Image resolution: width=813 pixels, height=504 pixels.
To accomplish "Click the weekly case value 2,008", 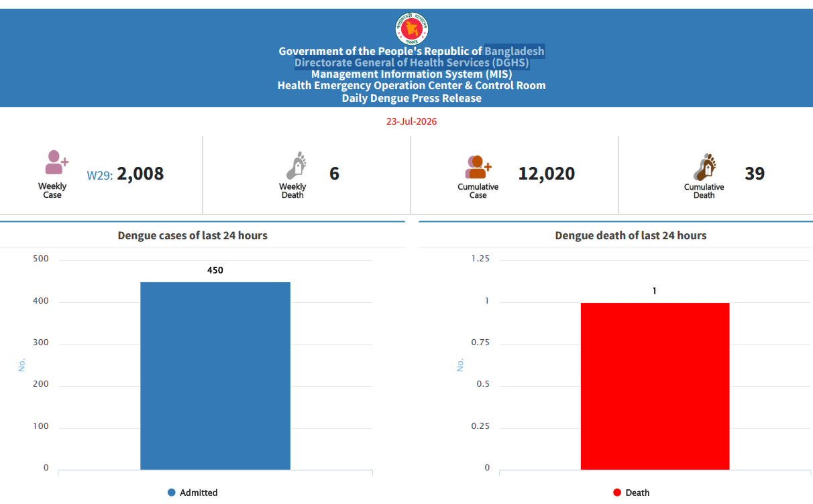I will pos(140,174).
